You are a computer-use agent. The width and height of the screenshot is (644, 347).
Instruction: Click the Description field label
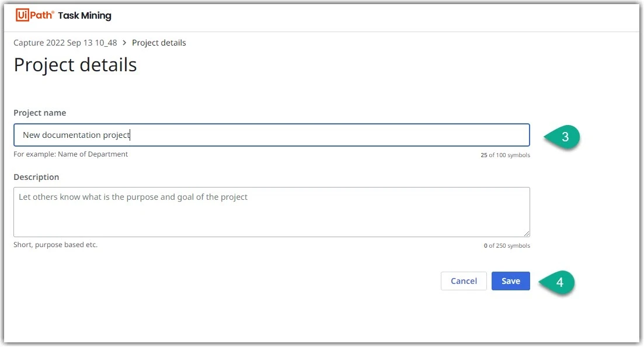coord(36,177)
